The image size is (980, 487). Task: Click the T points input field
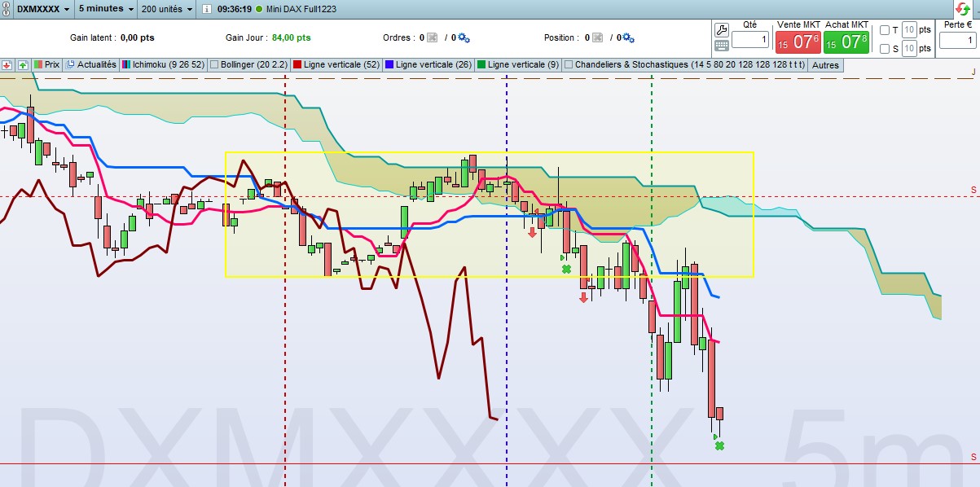click(909, 29)
